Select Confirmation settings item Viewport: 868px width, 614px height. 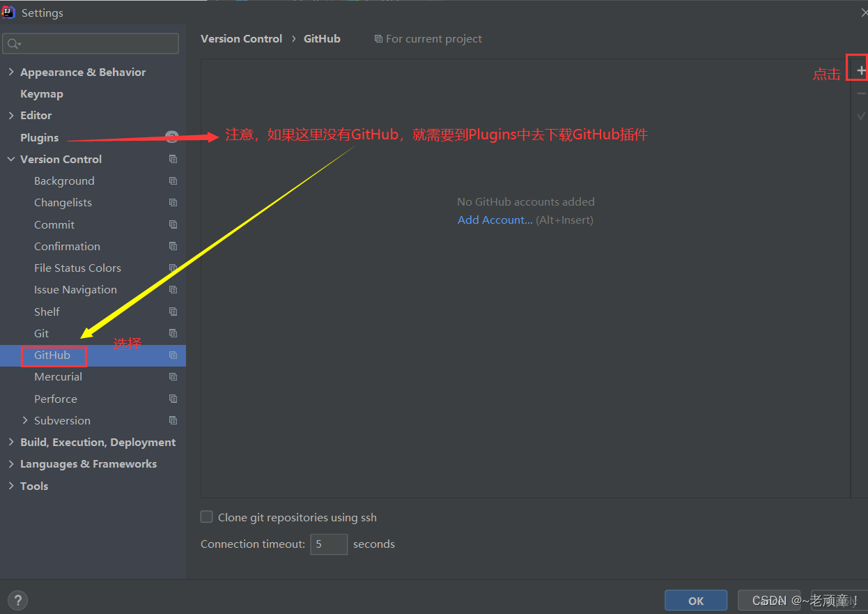(x=67, y=246)
